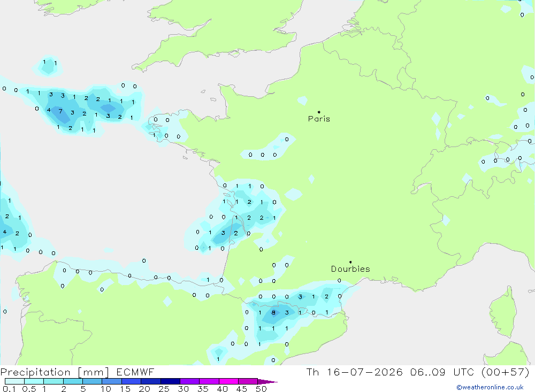Click the 'Precipitation' title word
The image size is (535, 392).
[x=35, y=372]
